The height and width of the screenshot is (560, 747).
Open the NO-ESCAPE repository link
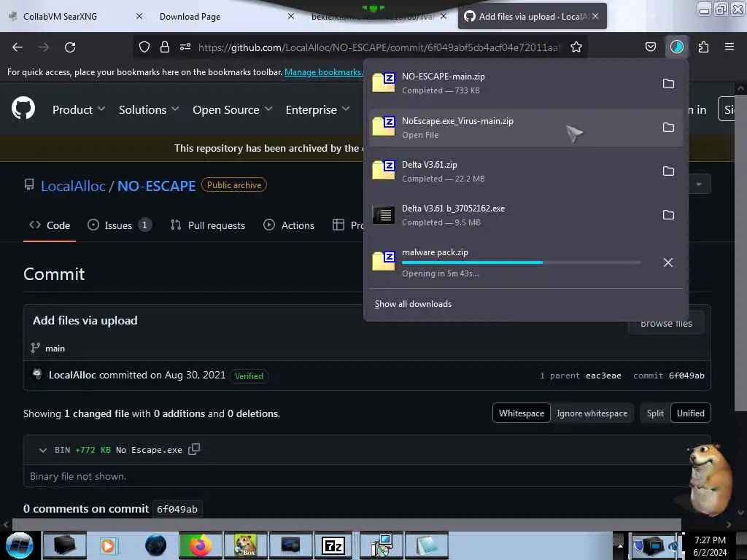tap(156, 186)
